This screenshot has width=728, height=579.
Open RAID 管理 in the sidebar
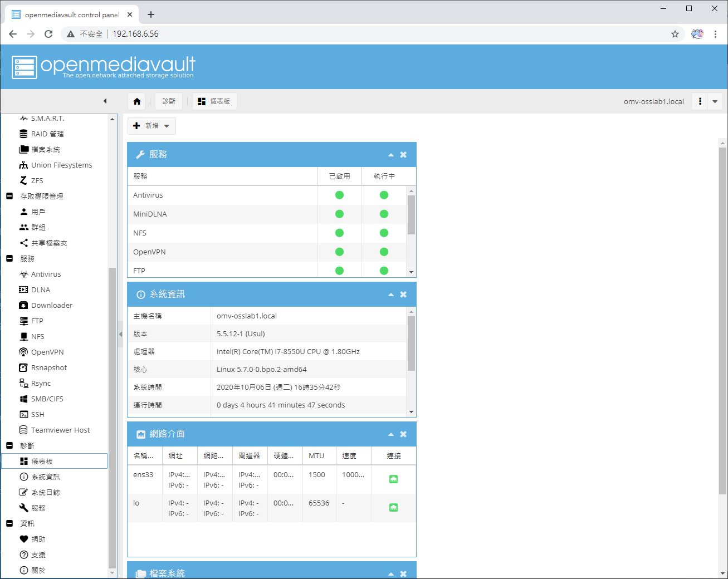click(x=47, y=134)
